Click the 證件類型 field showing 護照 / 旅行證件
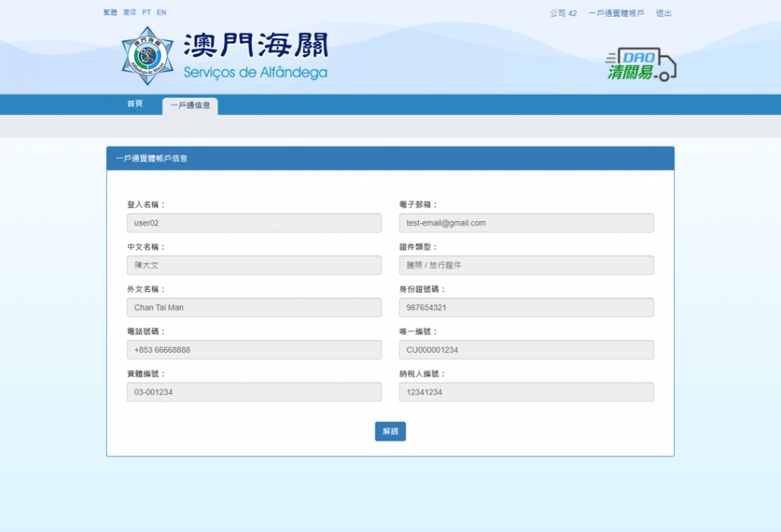The height and width of the screenshot is (532, 781). point(526,265)
